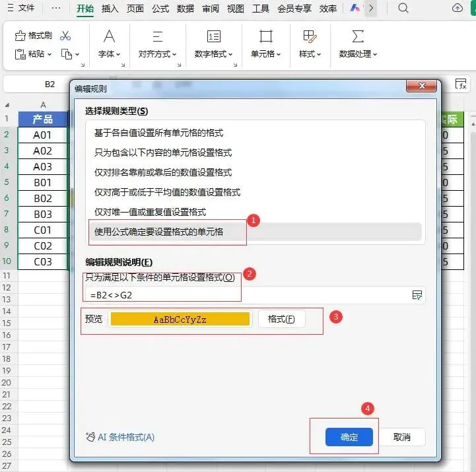Click the copy icon in the ribbon
476x472 pixels.
67,54
